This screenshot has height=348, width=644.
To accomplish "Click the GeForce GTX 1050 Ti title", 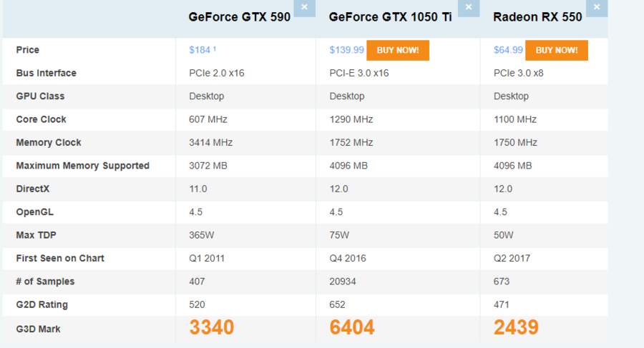I will (390, 16).
